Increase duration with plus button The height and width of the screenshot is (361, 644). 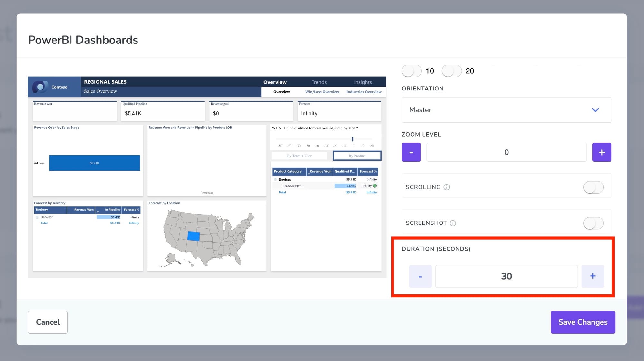click(593, 276)
